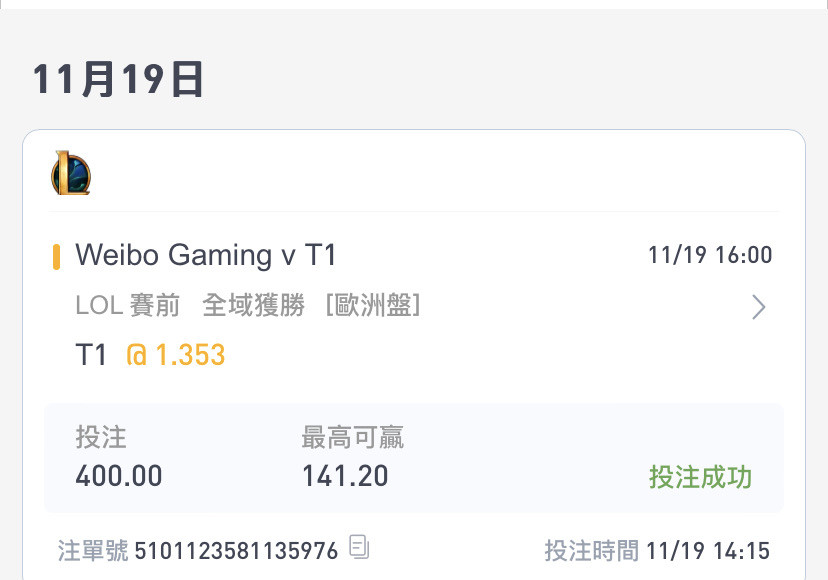Click the 400.00 stake amount
The image size is (828, 580).
[x=119, y=476]
